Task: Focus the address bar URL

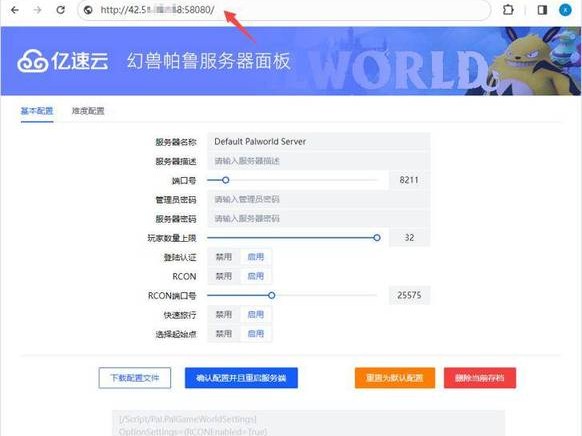Action: point(284,10)
